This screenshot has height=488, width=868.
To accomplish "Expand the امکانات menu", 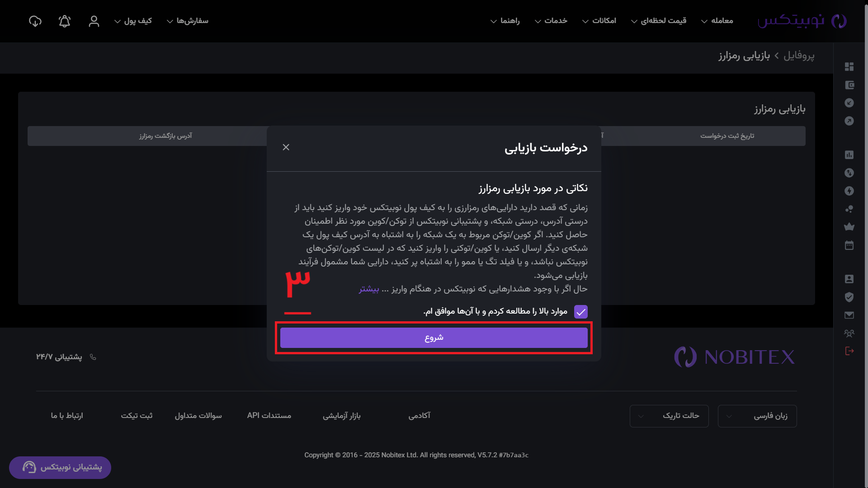I will tap(599, 21).
